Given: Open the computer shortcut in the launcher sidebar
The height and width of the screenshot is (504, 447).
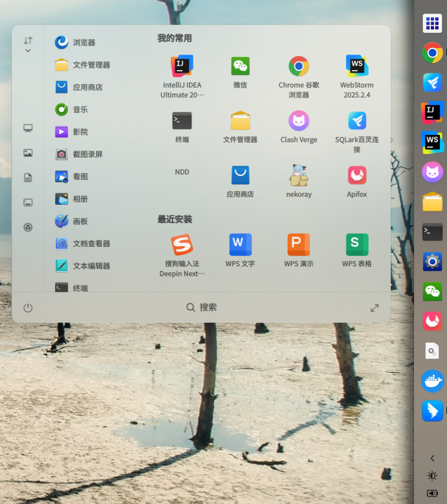Looking at the screenshot, I should pos(28,128).
